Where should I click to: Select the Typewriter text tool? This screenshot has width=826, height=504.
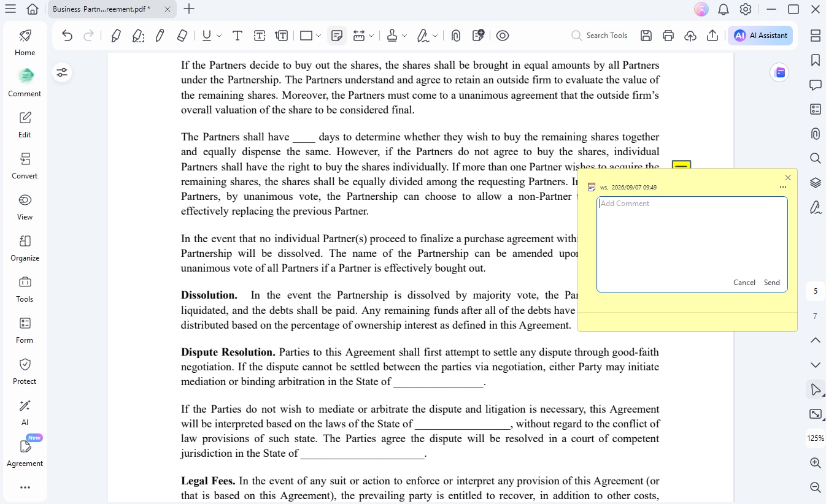(237, 36)
